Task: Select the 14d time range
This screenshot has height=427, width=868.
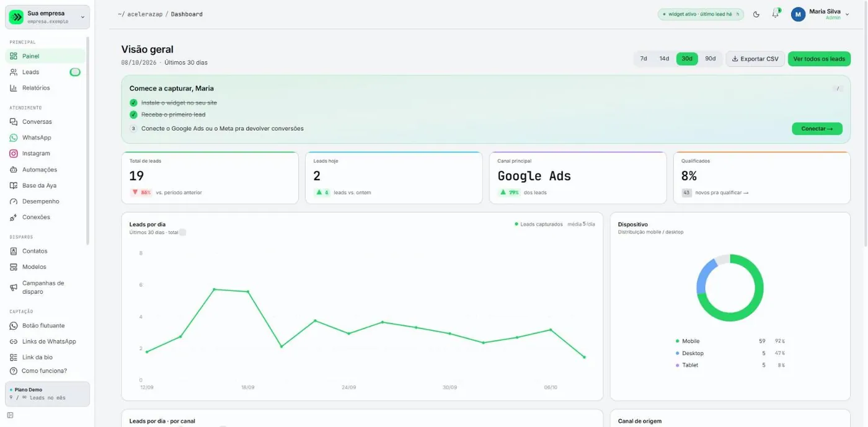Action: [664, 59]
